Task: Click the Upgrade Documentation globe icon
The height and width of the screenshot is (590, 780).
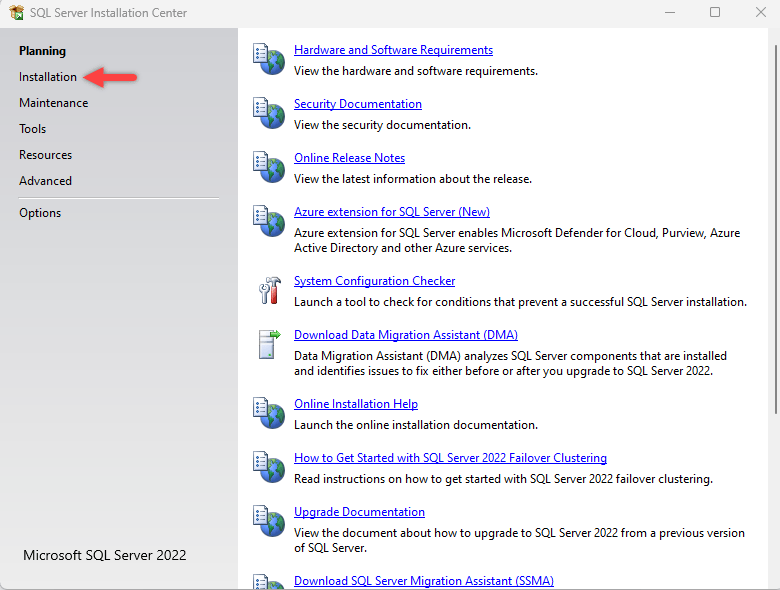Action: [269, 521]
